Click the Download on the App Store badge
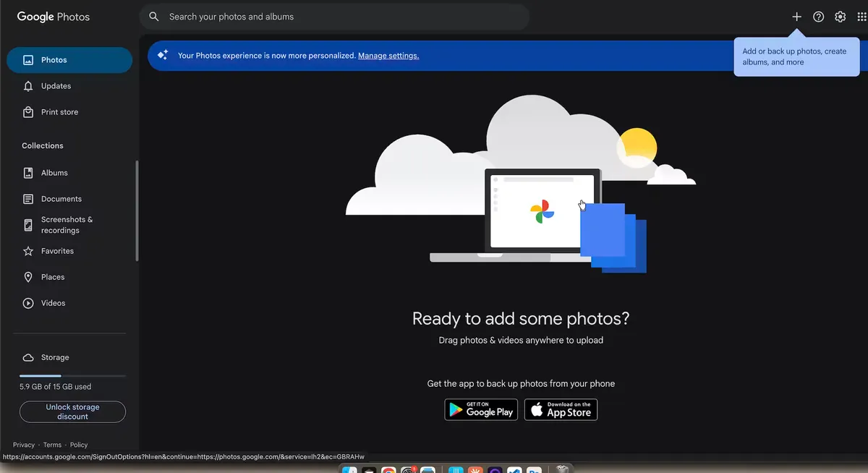Screen dimensions: 868x473 561,410
